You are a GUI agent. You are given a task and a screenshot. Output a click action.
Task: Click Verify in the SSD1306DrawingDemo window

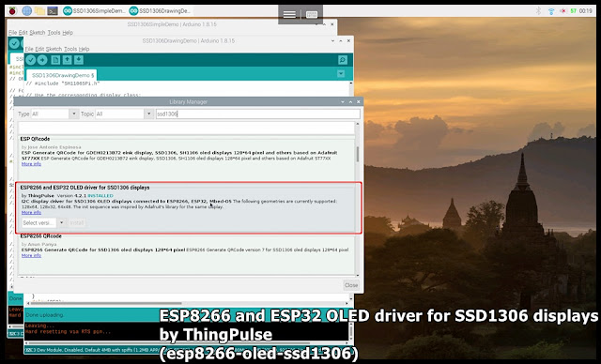pyautogui.click(x=31, y=60)
